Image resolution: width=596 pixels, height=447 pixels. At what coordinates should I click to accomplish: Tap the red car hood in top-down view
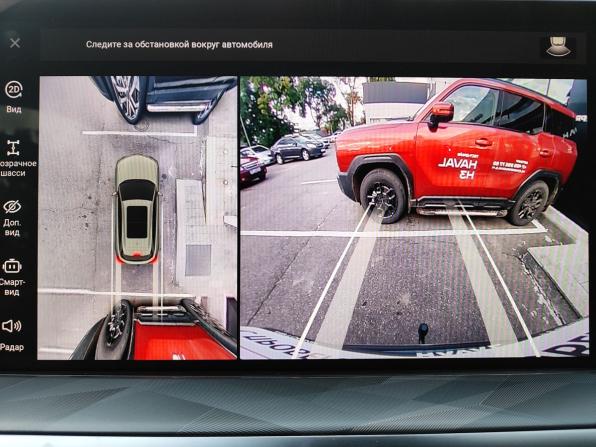tap(182, 341)
